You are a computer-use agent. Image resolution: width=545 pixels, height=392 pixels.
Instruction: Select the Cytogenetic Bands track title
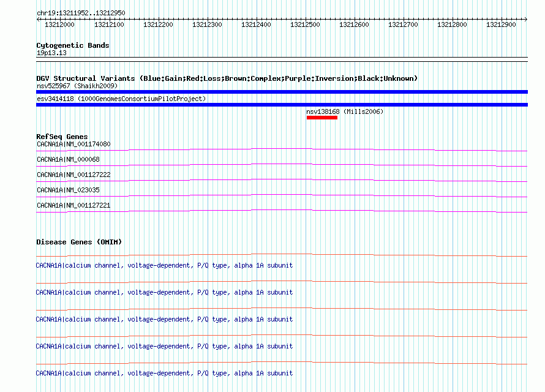coord(73,45)
